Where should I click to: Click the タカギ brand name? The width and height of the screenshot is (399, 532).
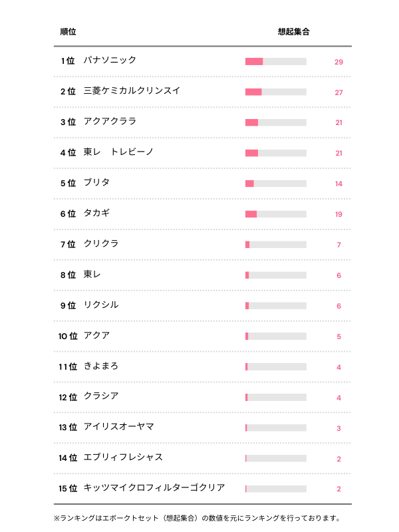tap(96, 213)
